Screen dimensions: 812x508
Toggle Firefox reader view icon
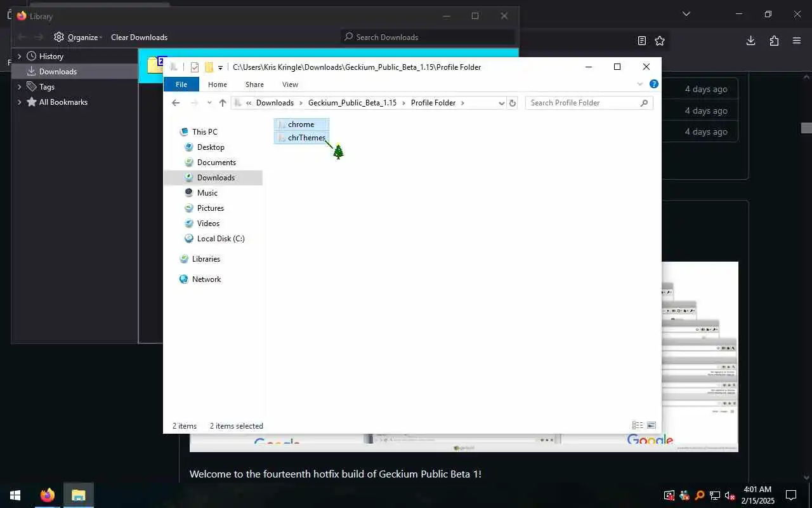(x=642, y=41)
